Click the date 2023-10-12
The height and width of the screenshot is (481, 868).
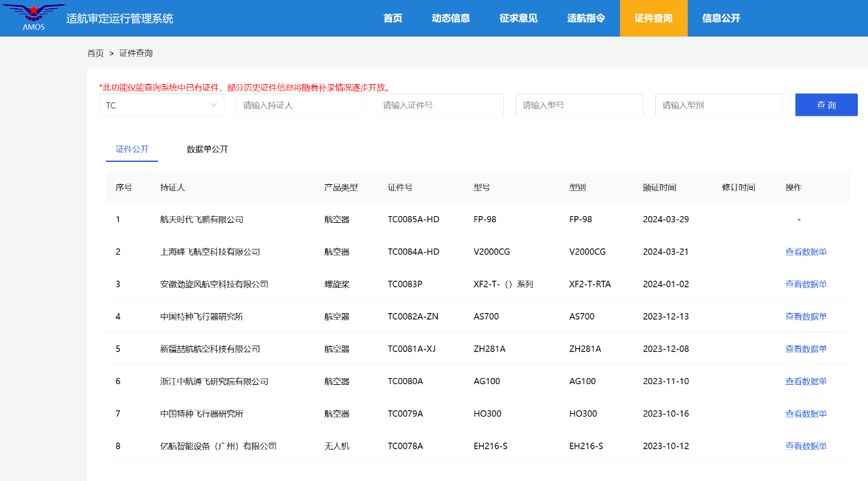666,446
